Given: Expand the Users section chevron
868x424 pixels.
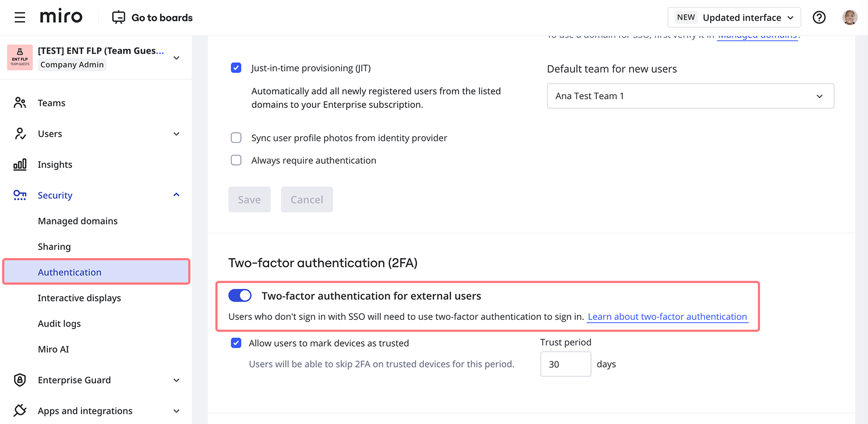Looking at the screenshot, I should coord(176,134).
